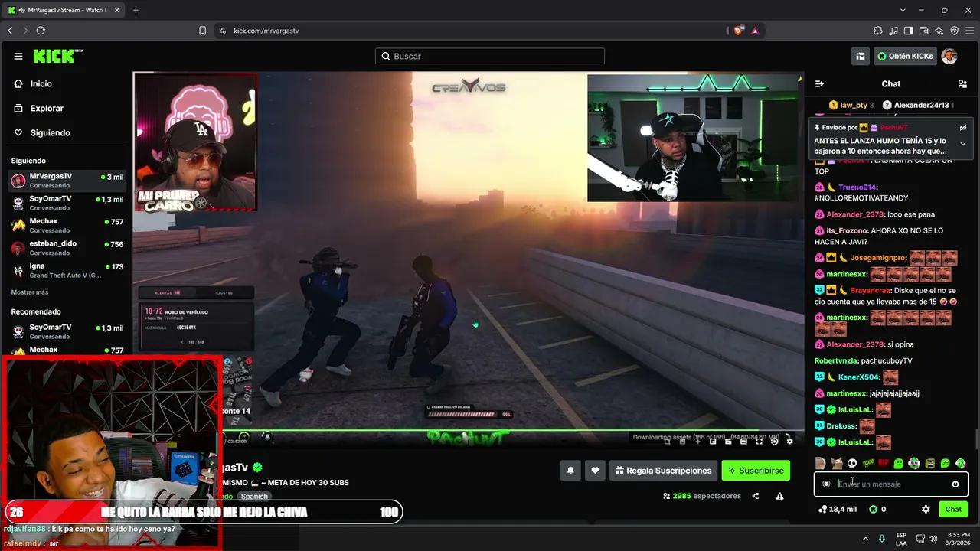Click Regala Suscripciones button
Screen dimensions: 980x551
coord(663,471)
